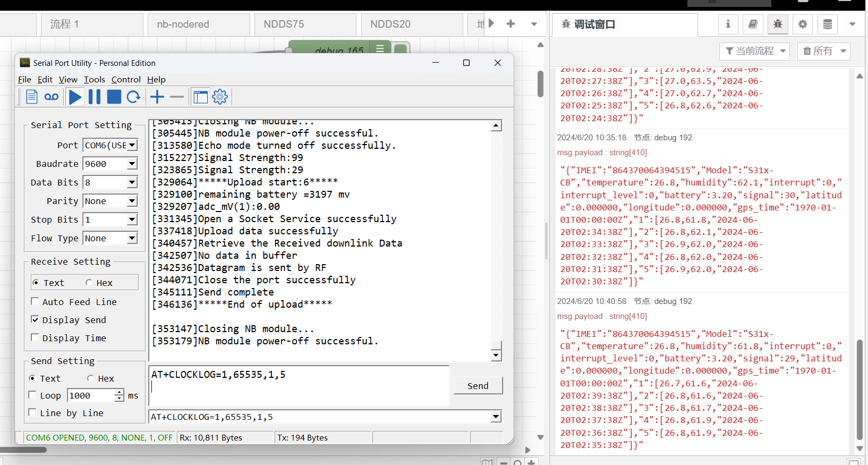Open the 所有 clear messages dropdown
This screenshot has height=465, width=868.
click(824, 51)
